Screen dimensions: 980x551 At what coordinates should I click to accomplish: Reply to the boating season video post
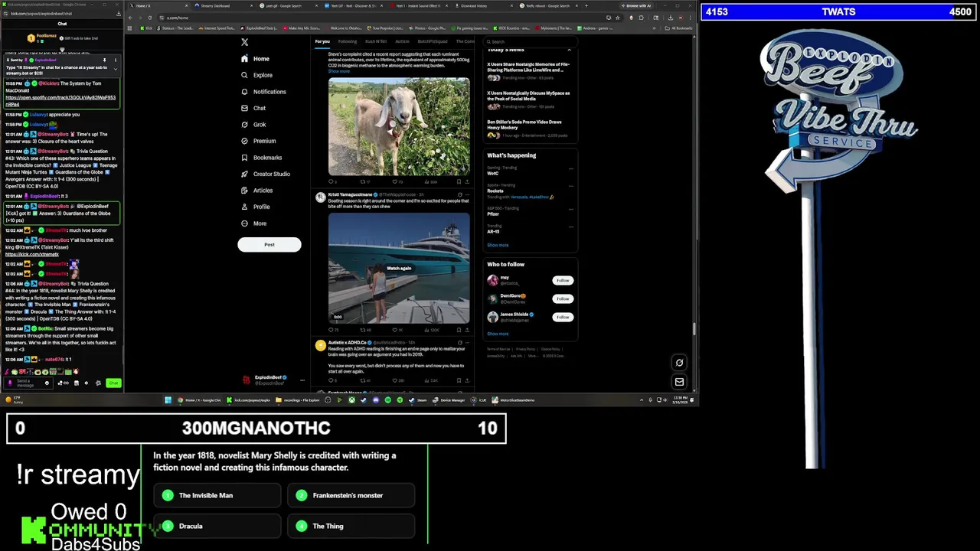332,330
